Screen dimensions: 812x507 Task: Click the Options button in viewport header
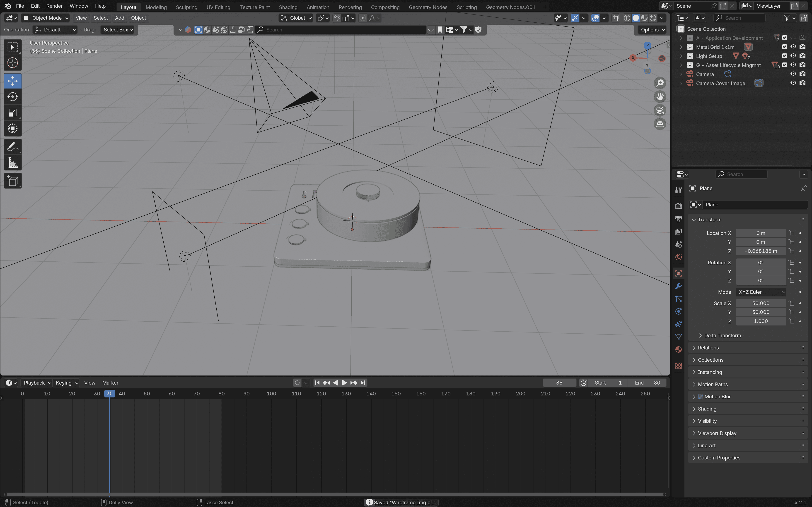click(652, 30)
